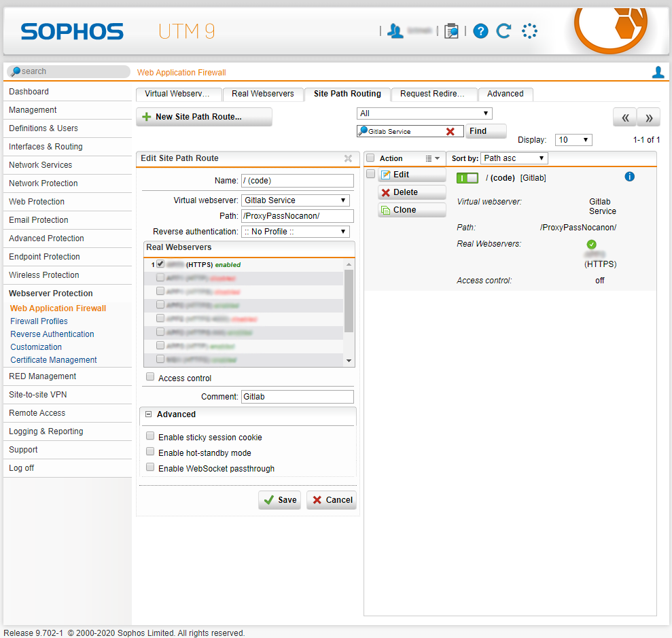Viewport: 672px width, 638px height.
Task: Click the Sophos logo
Action: [72, 32]
